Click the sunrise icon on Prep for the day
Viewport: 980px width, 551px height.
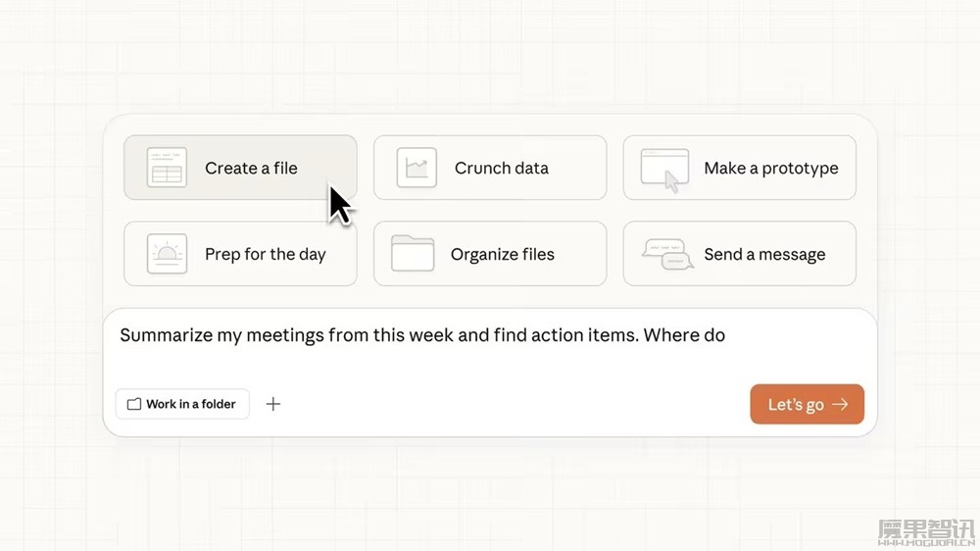(167, 254)
